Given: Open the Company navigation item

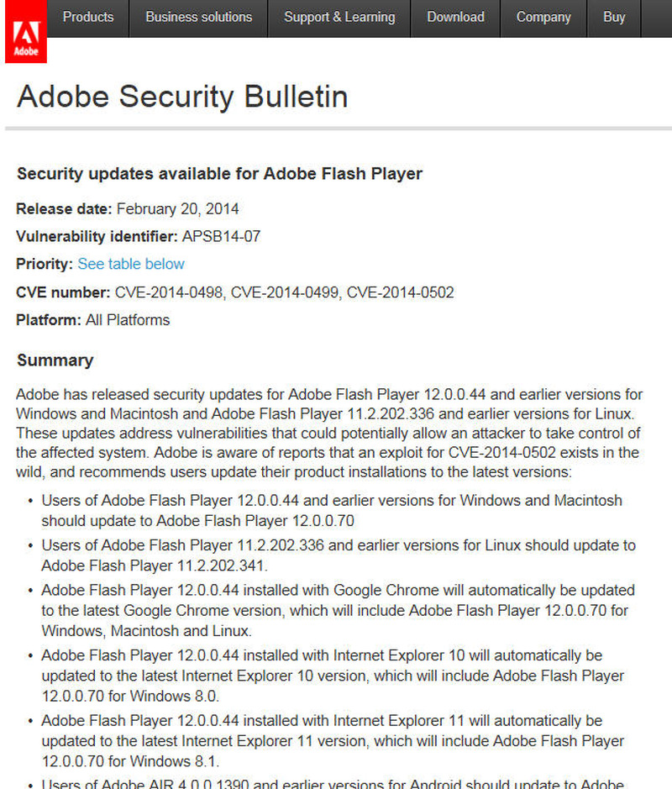Looking at the screenshot, I should [x=543, y=17].
